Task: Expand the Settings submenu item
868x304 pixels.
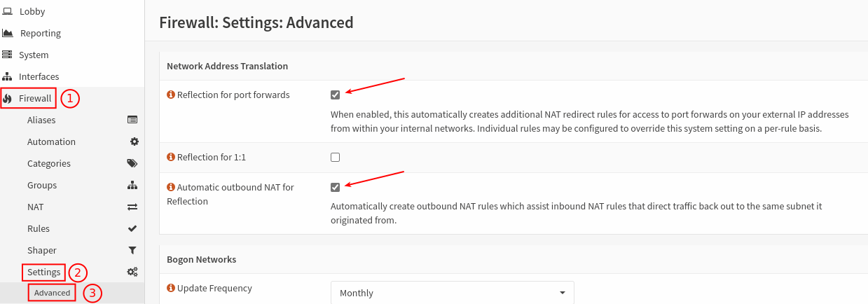Action: 44,272
